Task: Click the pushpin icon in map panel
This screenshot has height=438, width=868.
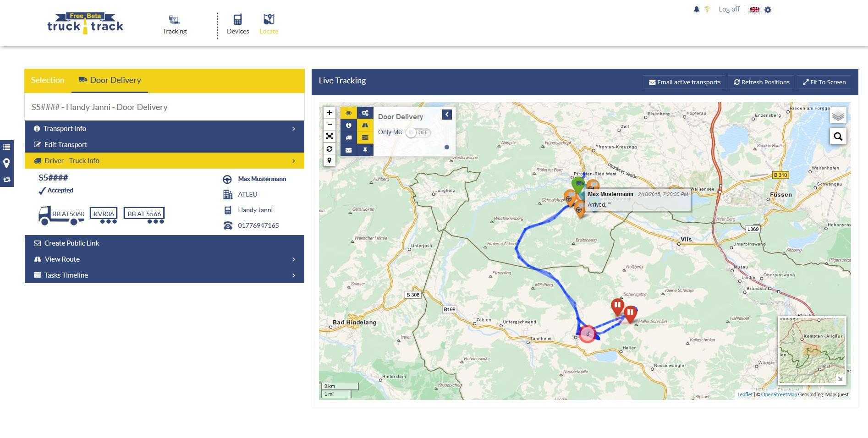Action: coord(365,150)
